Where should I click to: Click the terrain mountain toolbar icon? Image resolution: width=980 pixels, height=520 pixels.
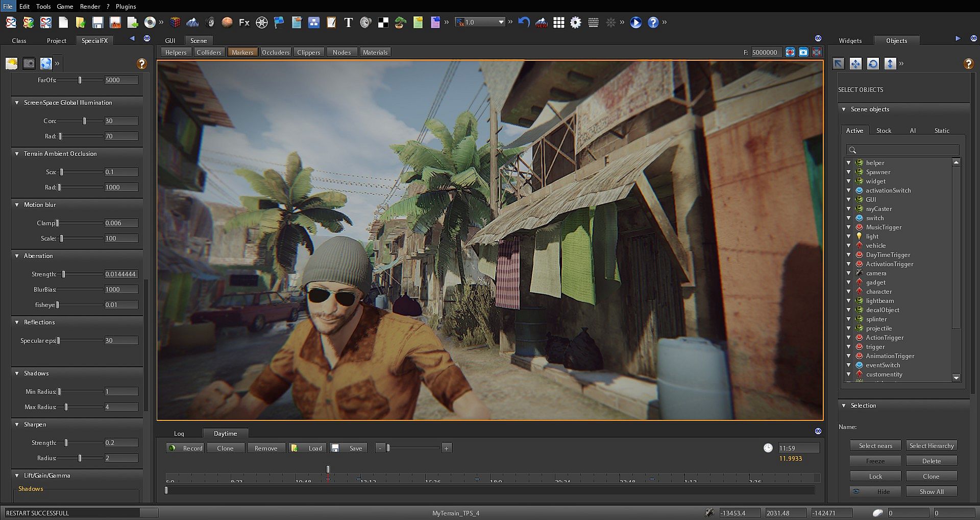(192, 22)
